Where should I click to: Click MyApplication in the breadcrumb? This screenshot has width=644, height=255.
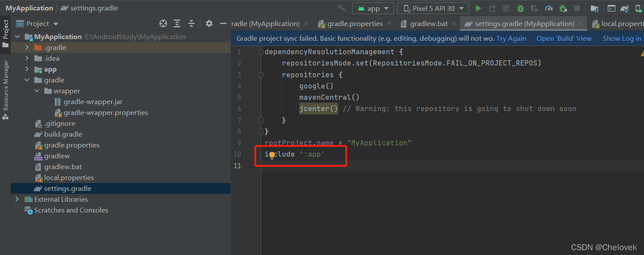(x=29, y=8)
